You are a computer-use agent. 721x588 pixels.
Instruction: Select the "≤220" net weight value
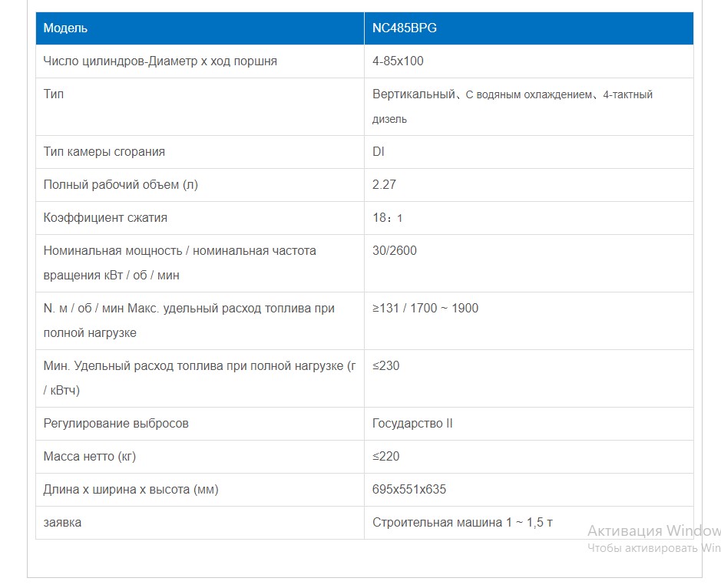coord(386,457)
